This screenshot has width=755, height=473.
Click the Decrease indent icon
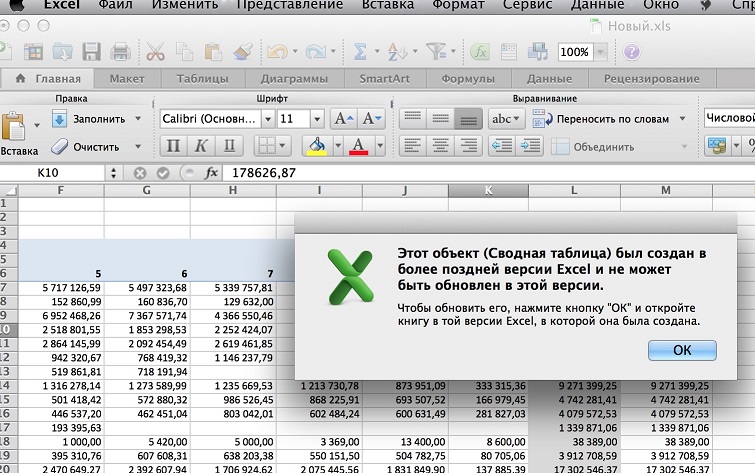(502, 146)
